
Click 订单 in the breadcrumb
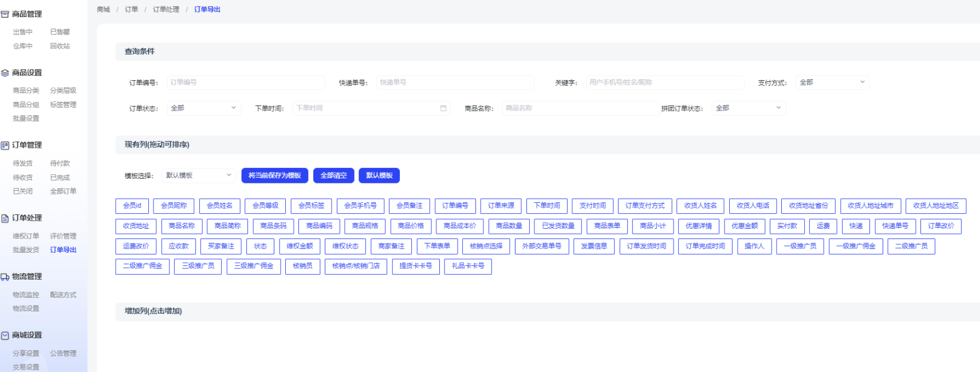point(131,10)
